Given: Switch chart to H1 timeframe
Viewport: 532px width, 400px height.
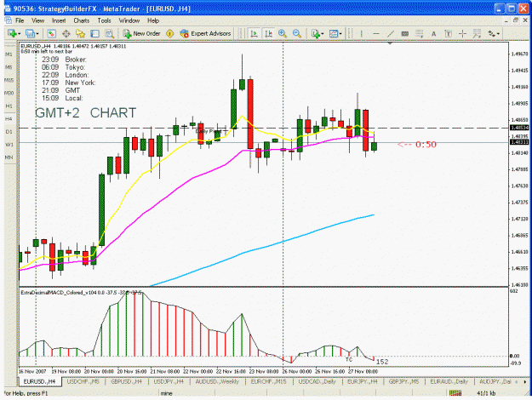Looking at the screenshot, I should [x=9, y=106].
